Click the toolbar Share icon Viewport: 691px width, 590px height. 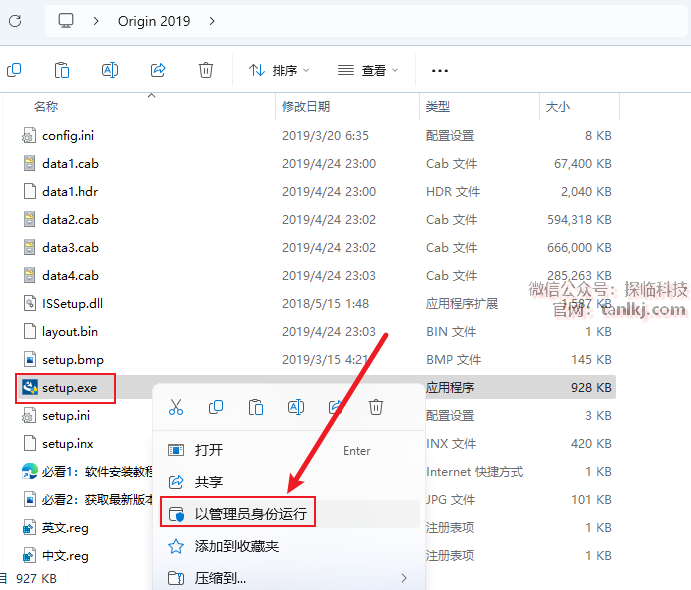pos(158,70)
